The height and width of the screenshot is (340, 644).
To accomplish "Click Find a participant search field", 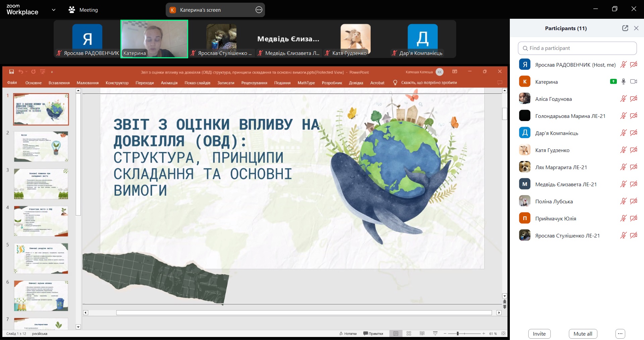I will point(577,48).
